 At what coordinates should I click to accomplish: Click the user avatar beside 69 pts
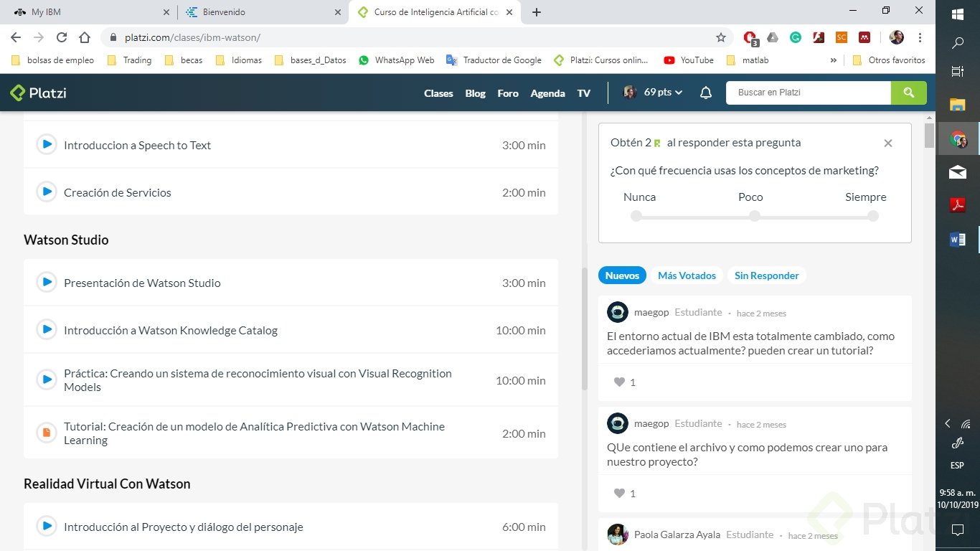(630, 93)
